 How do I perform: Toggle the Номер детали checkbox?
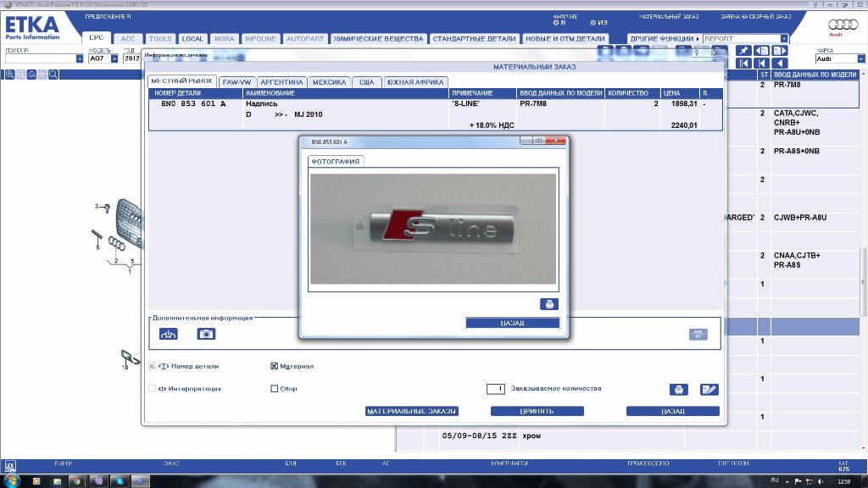point(153,367)
